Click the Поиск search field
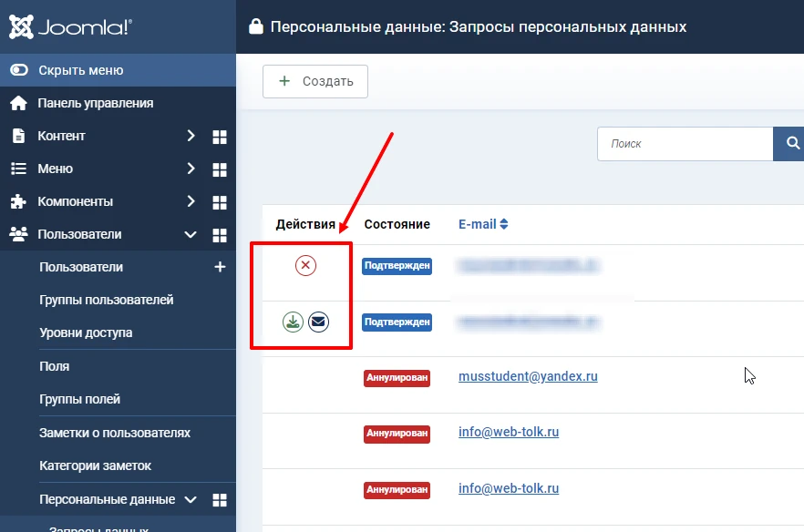Screen dimensions: 804x532 click(685, 144)
